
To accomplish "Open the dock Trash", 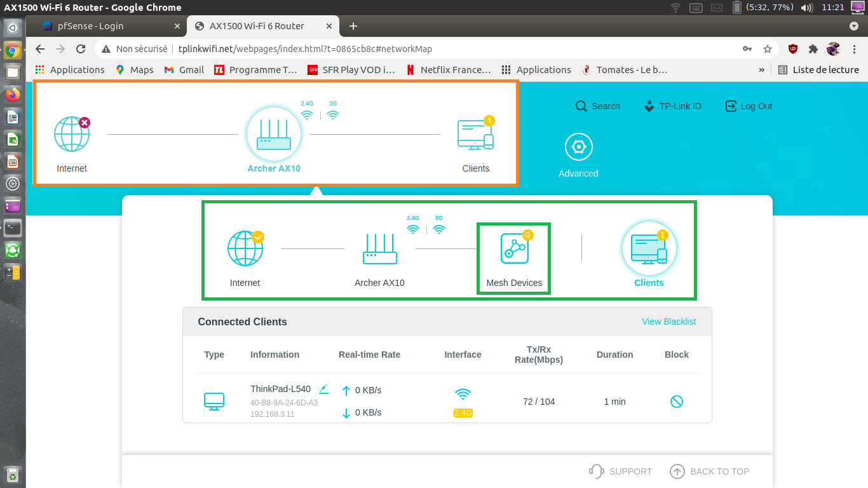I will pos(13,475).
